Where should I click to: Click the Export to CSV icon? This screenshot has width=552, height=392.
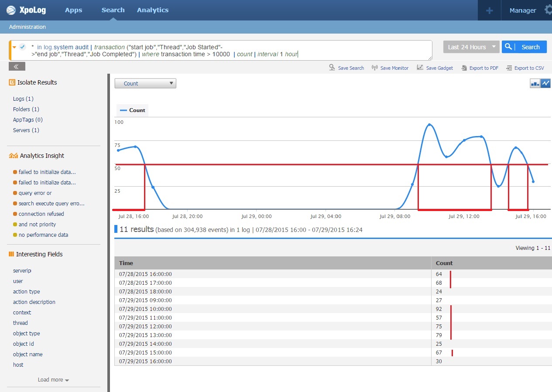(x=509, y=68)
